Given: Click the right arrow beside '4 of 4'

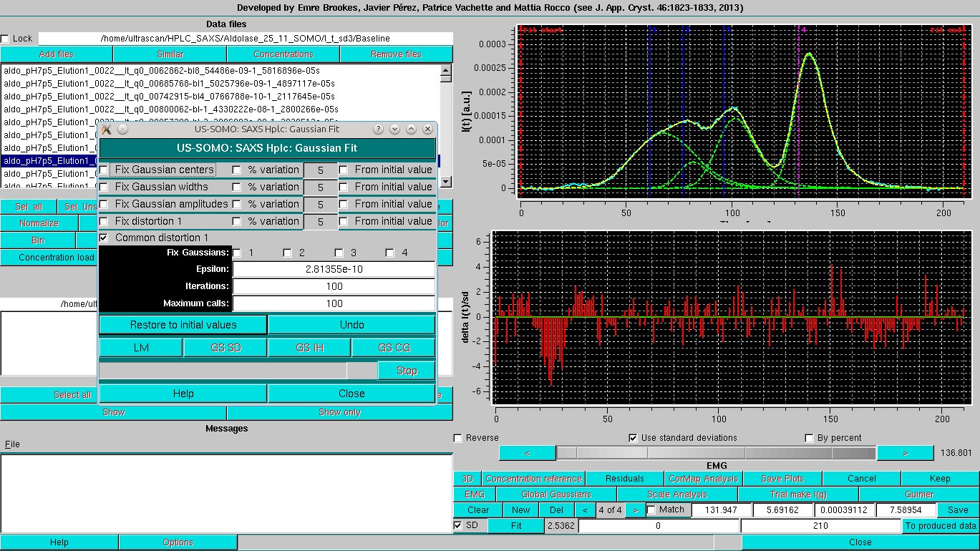Looking at the screenshot, I should [x=636, y=509].
